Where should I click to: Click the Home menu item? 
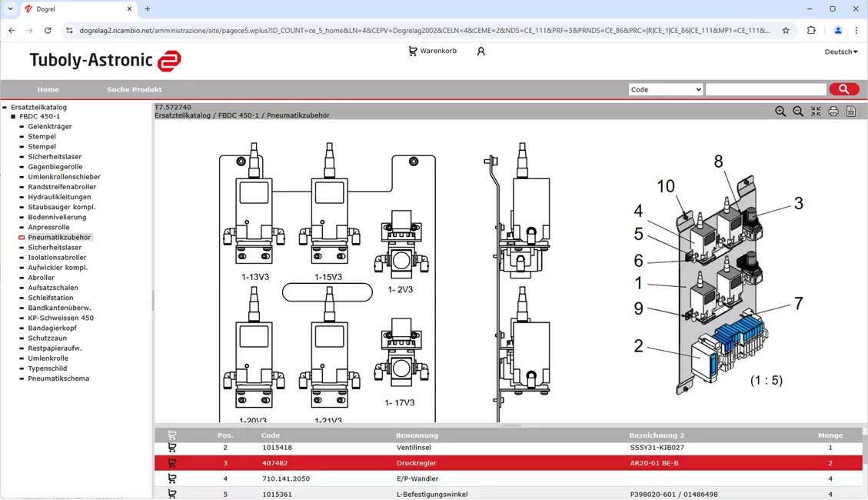[48, 89]
